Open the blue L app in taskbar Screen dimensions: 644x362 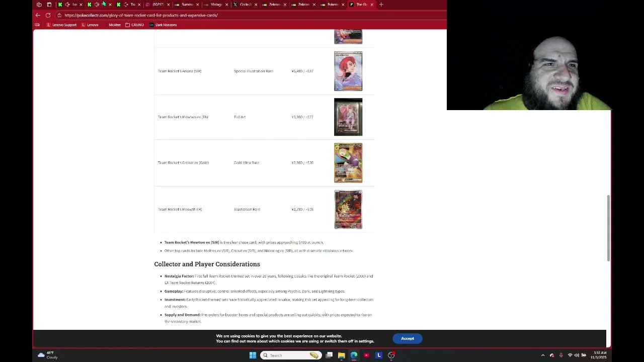click(x=379, y=355)
